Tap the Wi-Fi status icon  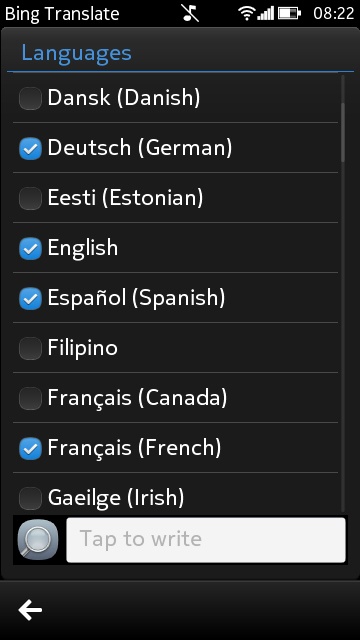[x=247, y=13]
